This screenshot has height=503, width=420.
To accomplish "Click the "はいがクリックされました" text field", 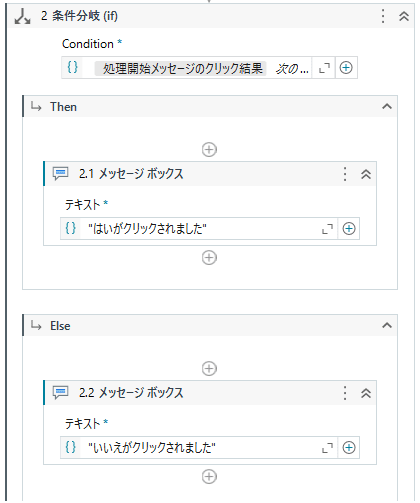I will 199,229.
